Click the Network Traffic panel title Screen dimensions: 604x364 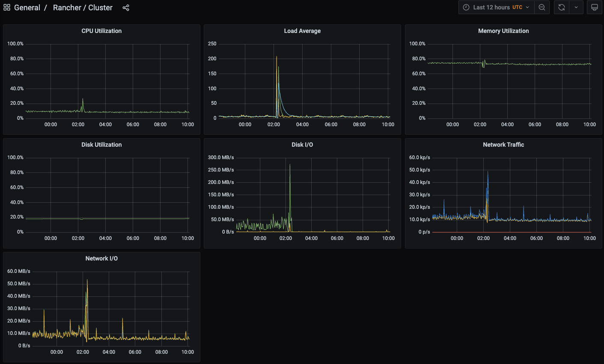503,144
